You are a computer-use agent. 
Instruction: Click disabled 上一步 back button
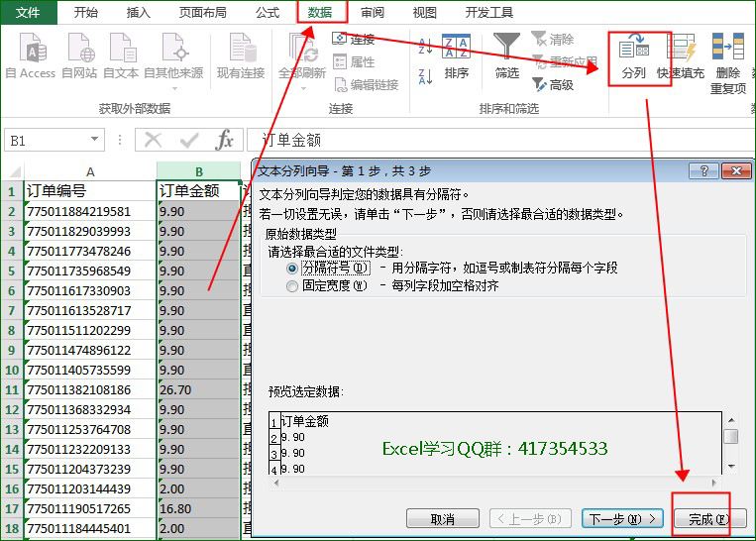(530, 519)
